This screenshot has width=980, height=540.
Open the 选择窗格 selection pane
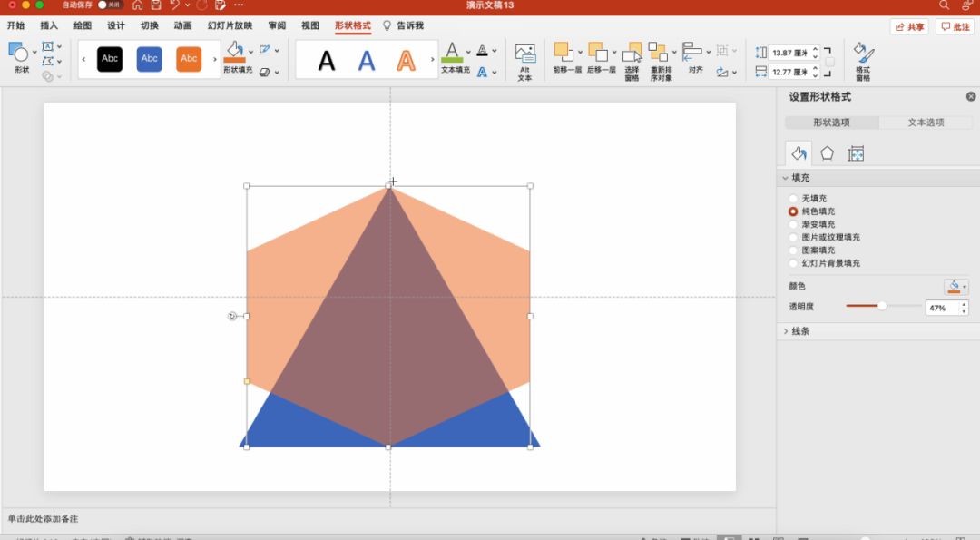(x=632, y=53)
